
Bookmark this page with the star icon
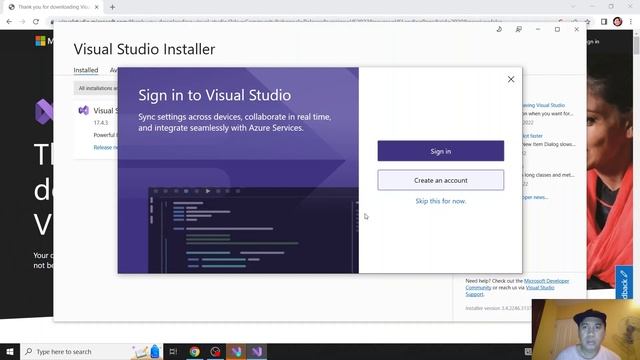tap(588, 22)
